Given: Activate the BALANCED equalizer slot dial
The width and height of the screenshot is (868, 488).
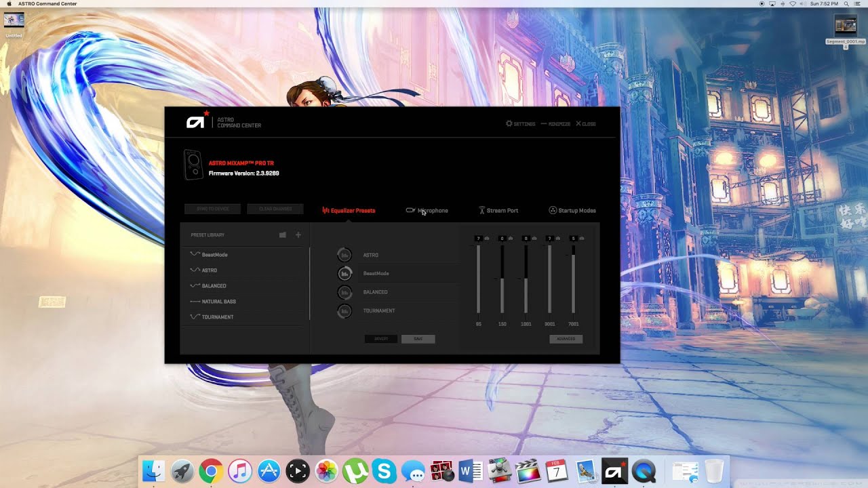Looking at the screenshot, I should [344, 292].
